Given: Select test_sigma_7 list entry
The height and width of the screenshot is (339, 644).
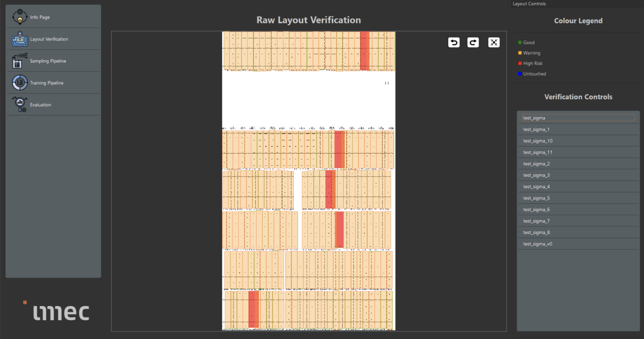Looking at the screenshot, I should pos(578,221).
